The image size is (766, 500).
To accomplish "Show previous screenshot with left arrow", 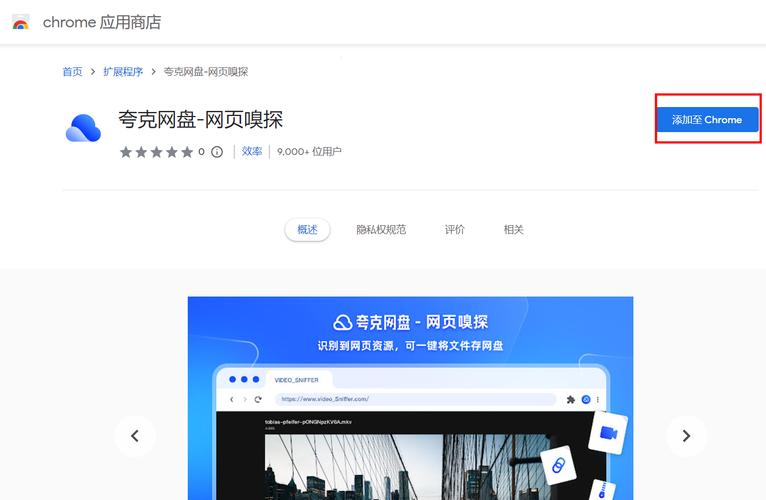I will 135,435.
